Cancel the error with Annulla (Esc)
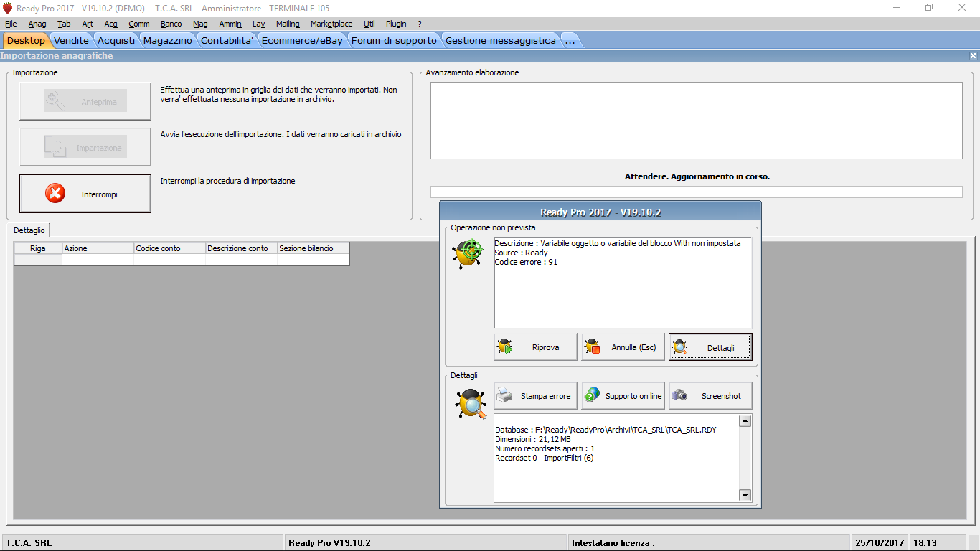 623,347
